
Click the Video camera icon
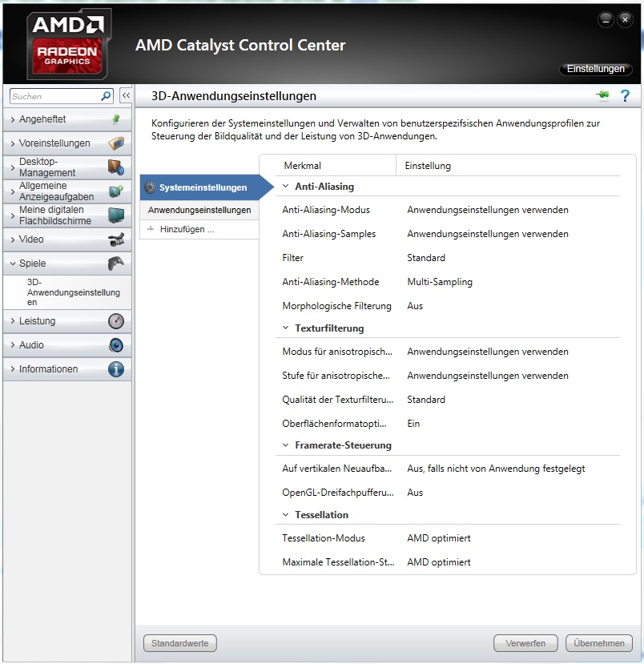pos(116,239)
